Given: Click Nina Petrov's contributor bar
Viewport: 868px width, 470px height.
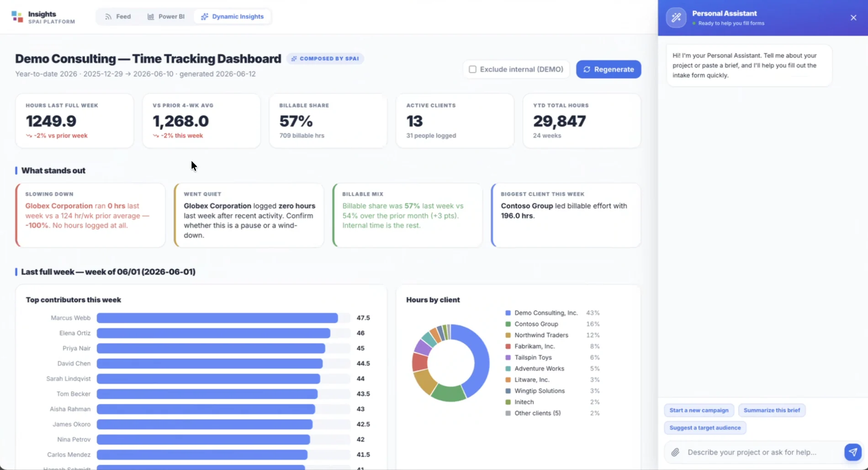Looking at the screenshot, I should point(203,439).
